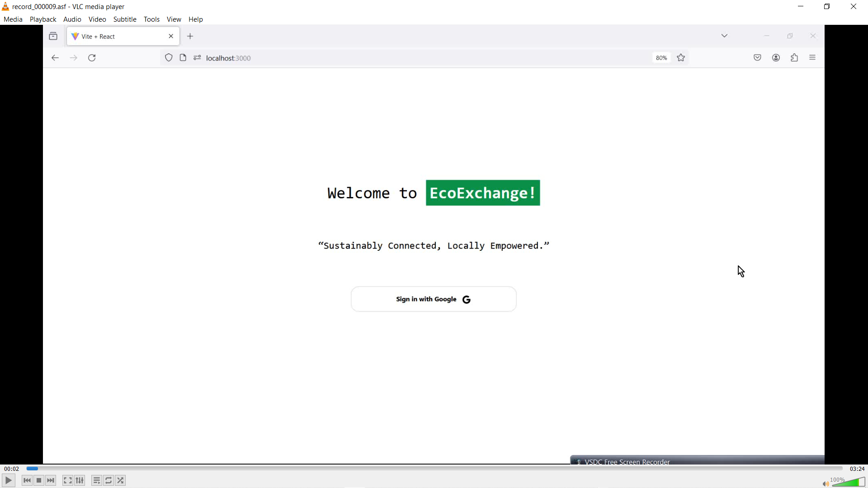This screenshot has width=868, height=488.
Task: Click the Previous media button
Action: 27,480
